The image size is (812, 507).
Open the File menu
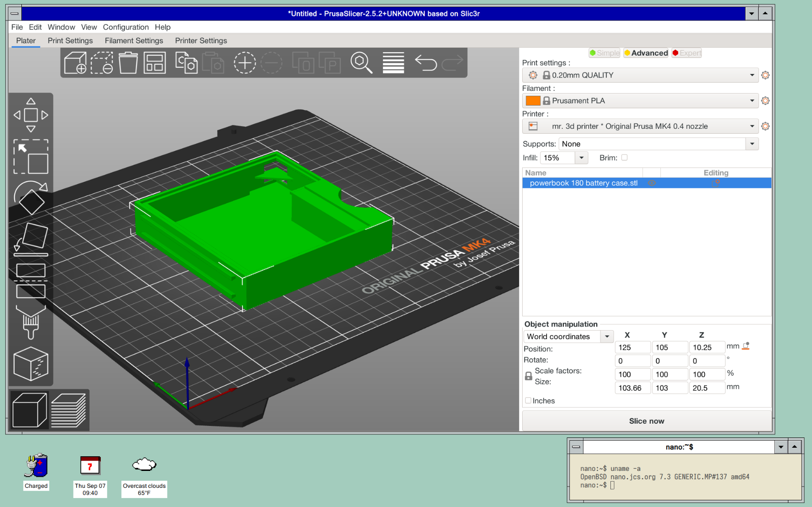tap(17, 27)
